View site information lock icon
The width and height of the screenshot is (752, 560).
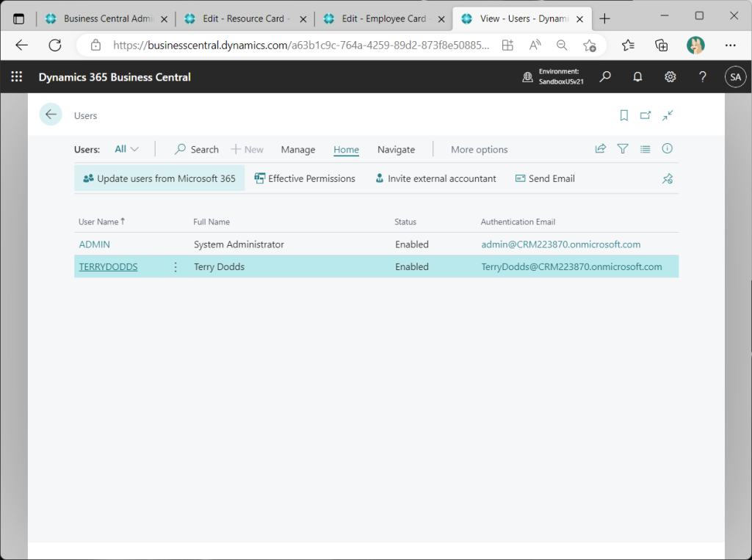click(96, 46)
